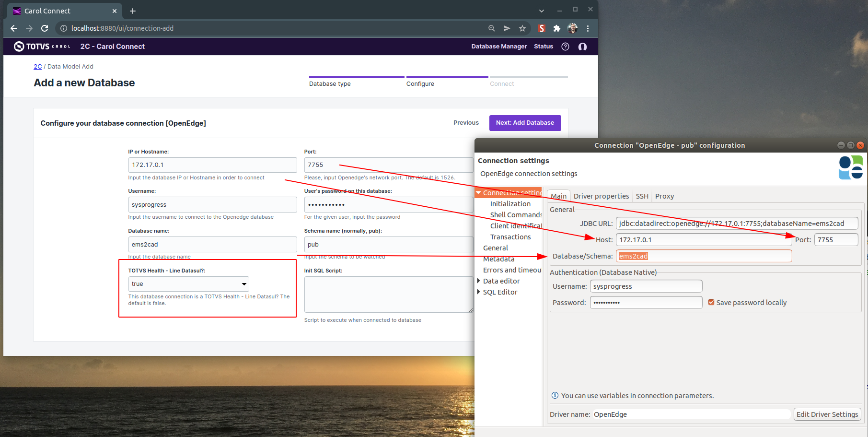Collapse the Connection settings tree node
The image size is (868, 437).
(478, 193)
